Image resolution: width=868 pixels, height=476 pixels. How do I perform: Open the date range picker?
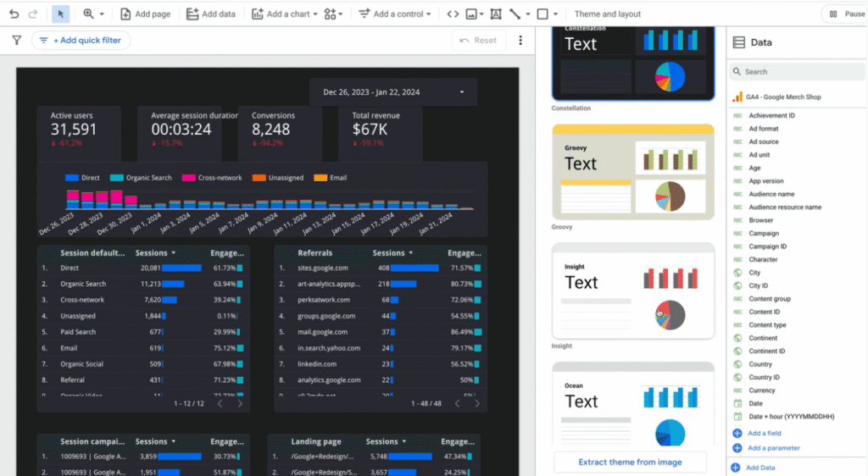tap(394, 92)
